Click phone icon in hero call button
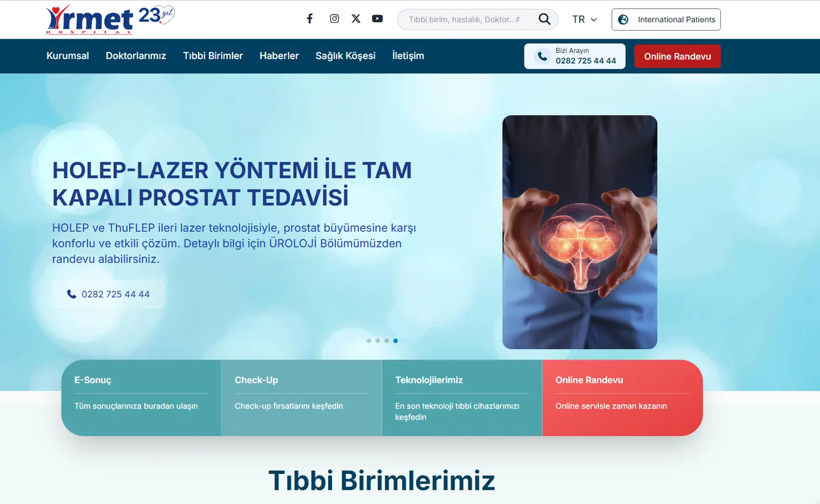This screenshot has width=820, height=504. click(x=71, y=294)
